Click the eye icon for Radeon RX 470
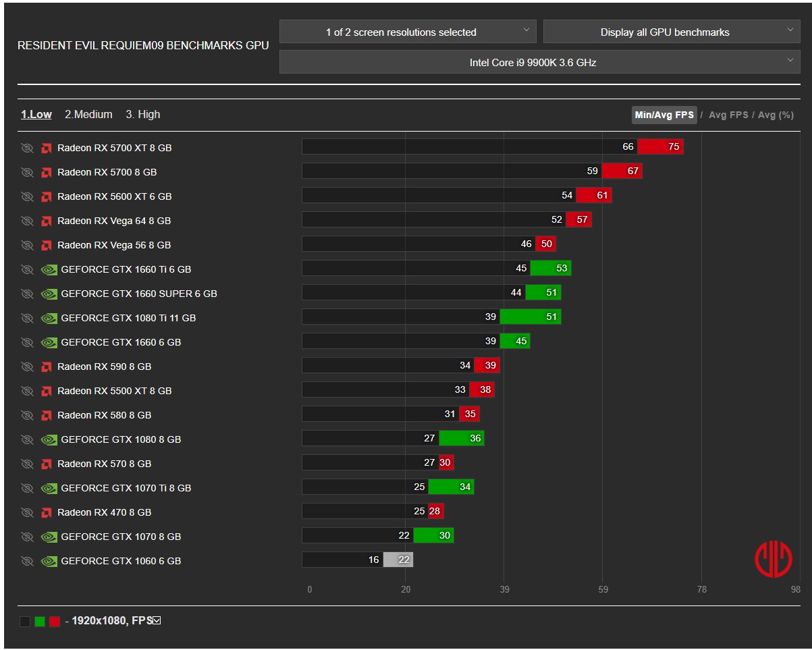The image size is (812, 650). pyautogui.click(x=27, y=512)
